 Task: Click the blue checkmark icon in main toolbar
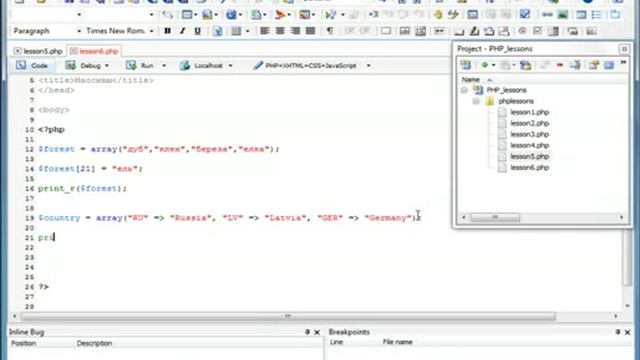click(524, 14)
